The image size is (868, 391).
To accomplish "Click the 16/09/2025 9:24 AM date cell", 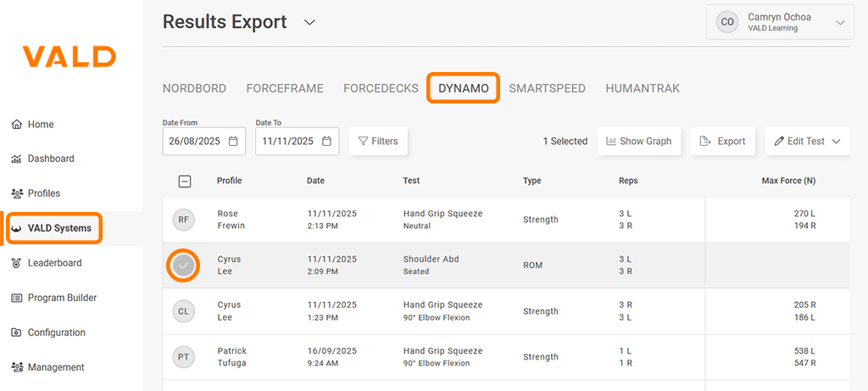I will click(332, 357).
